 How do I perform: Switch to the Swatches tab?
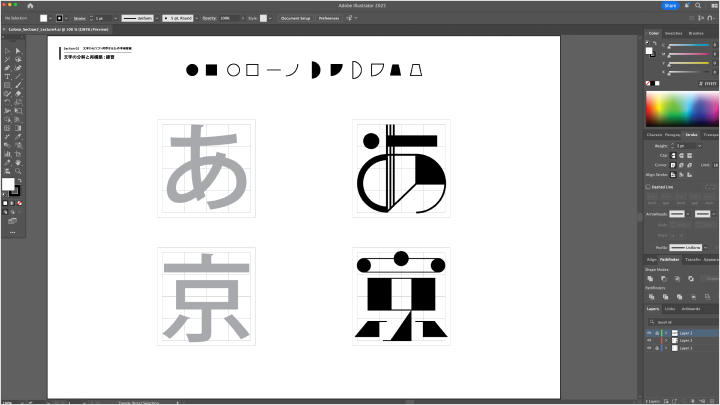tap(673, 33)
